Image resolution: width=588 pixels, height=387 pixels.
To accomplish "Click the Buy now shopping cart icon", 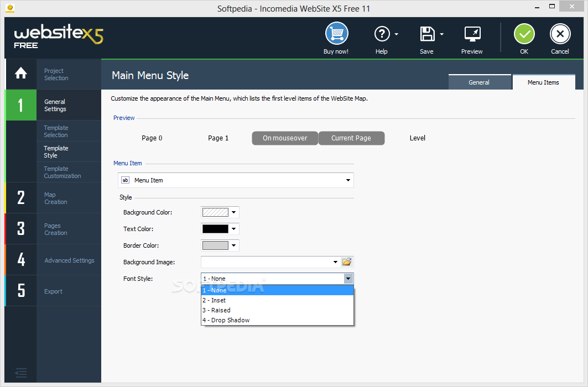I will (x=336, y=34).
